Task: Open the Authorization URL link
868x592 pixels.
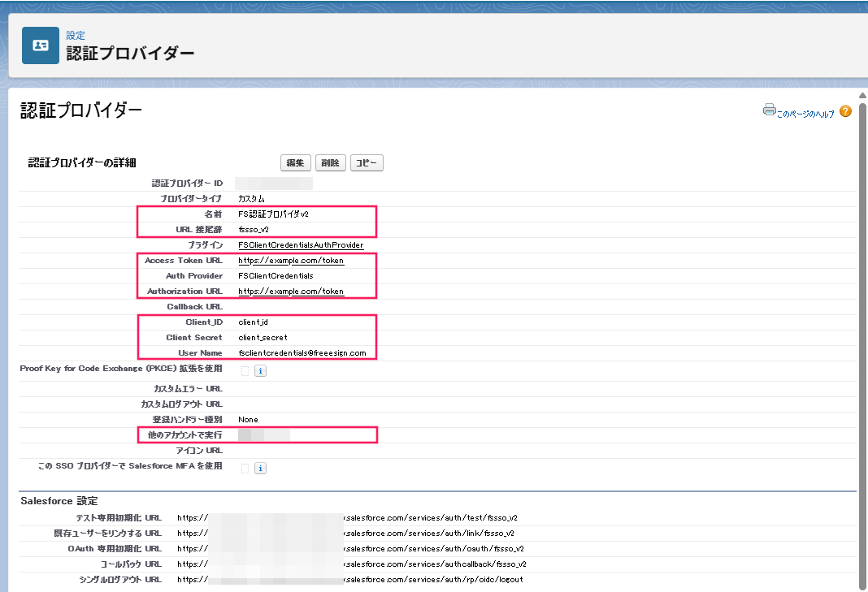Action: [291, 292]
